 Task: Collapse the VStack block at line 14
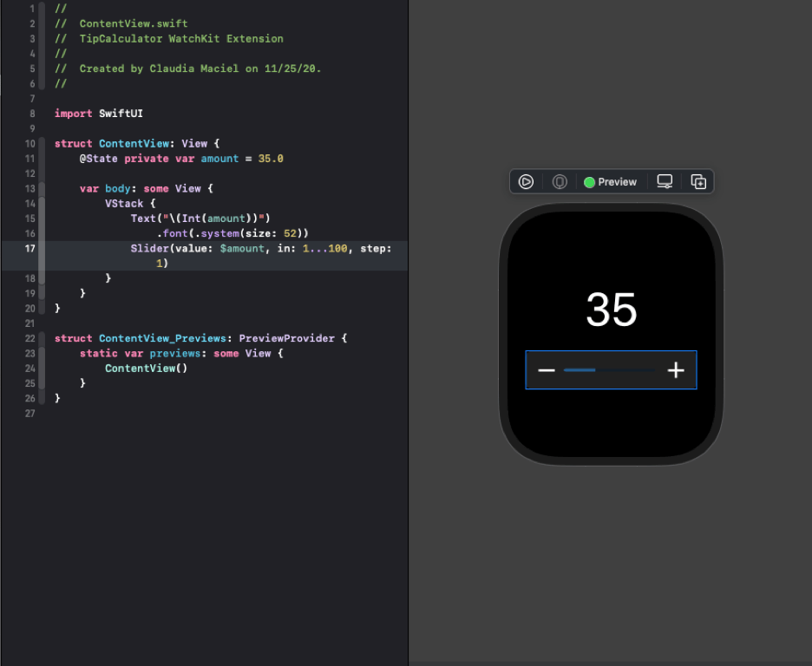[x=43, y=204]
